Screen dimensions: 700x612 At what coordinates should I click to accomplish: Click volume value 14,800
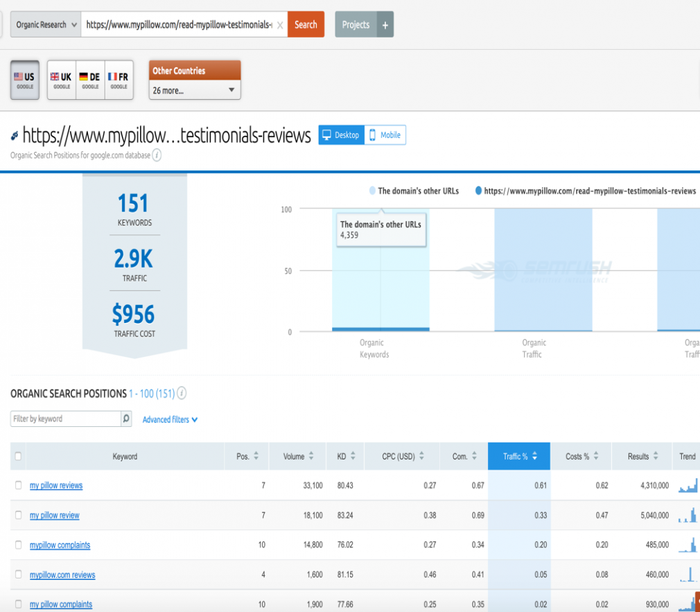[x=313, y=545]
